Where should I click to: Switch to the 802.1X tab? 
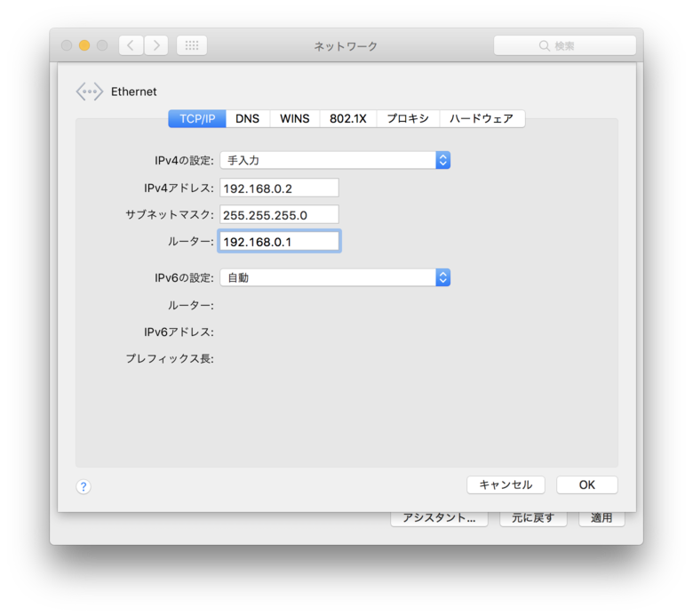coord(348,118)
